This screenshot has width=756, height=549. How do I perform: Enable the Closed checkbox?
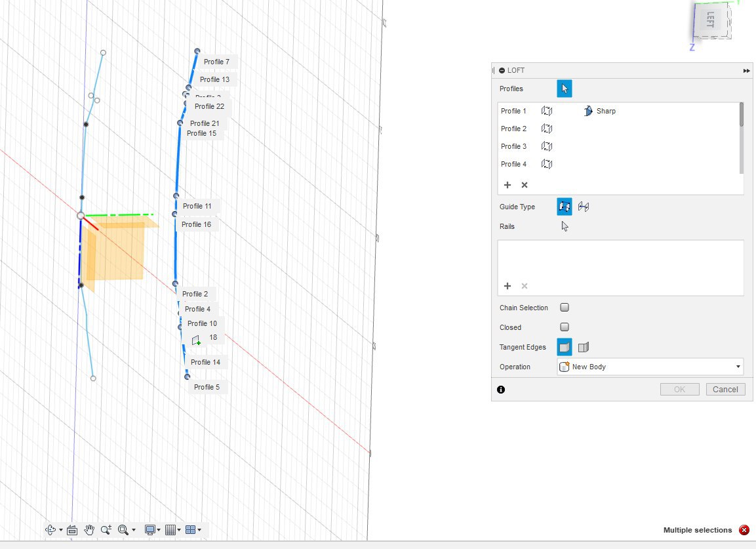click(x=565, y=327)
